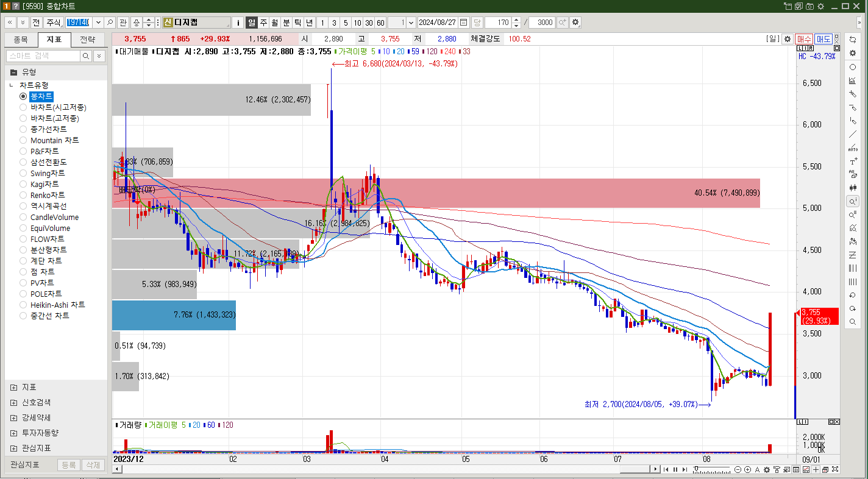868x479 pixels.
Task: Click the 매도 sell button
Action: point(824,38)
